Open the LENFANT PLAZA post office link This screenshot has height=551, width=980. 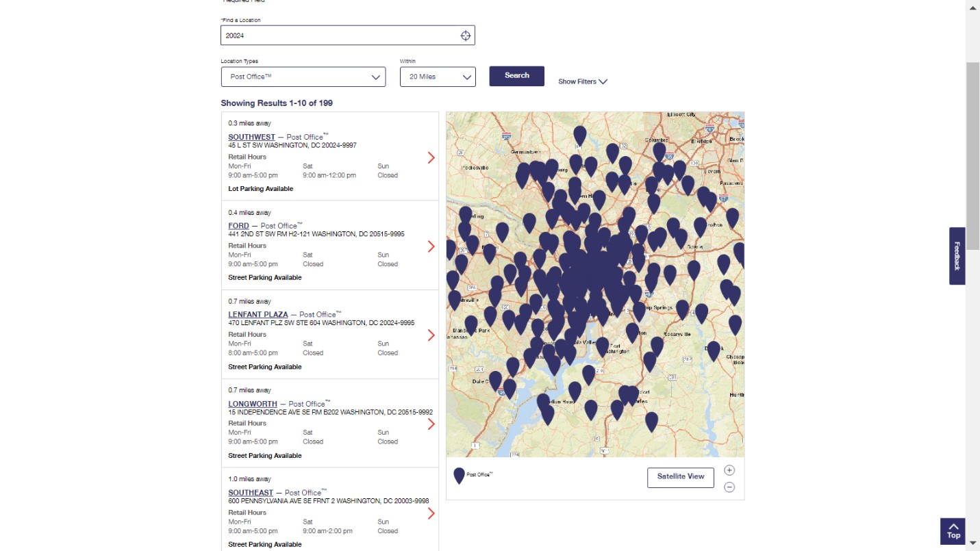pos(258,315)
